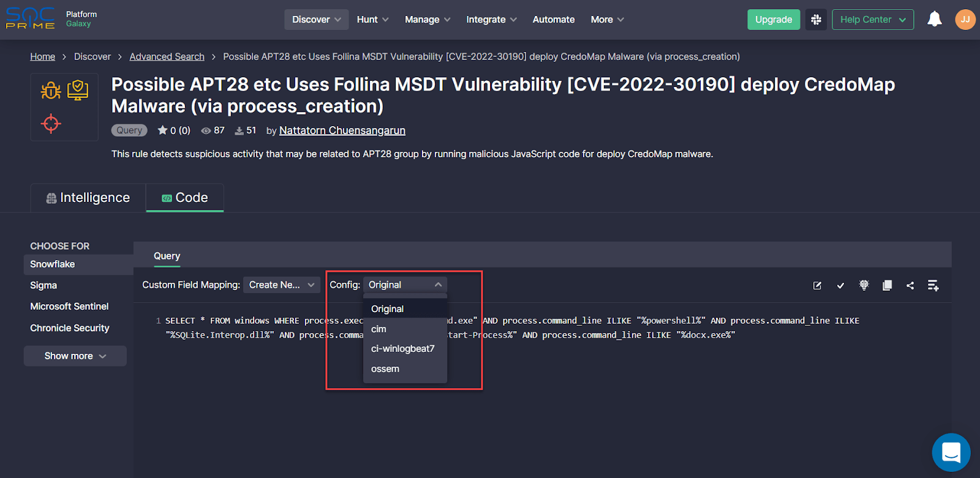Image resolution: width=980 pixels, height=478 pixels.
Task: Open the Custom Field Mapping dropdown
Action: click(282, 285)
